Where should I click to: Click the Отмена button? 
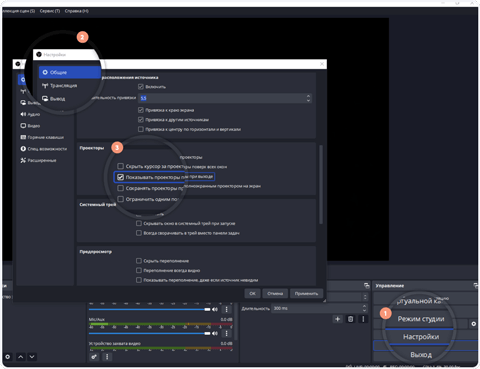tap(275, 294)
